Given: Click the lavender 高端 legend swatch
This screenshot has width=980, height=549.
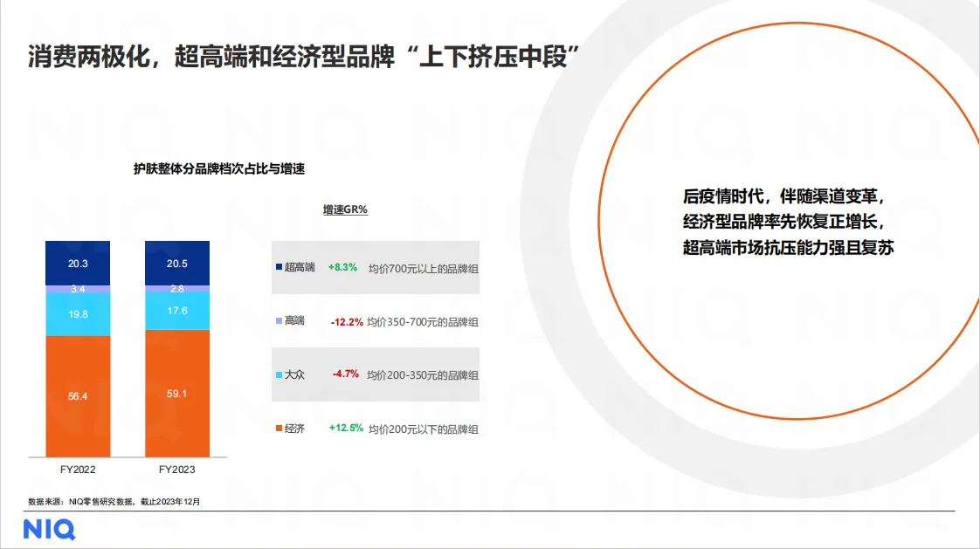Looking at the screenshot, I should pos(279,320).
